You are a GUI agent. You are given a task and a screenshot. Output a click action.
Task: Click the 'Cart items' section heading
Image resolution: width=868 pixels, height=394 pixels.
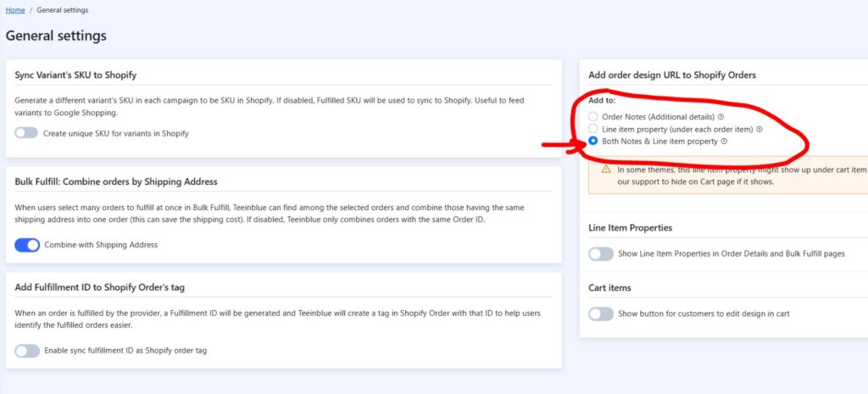(609, 288)
